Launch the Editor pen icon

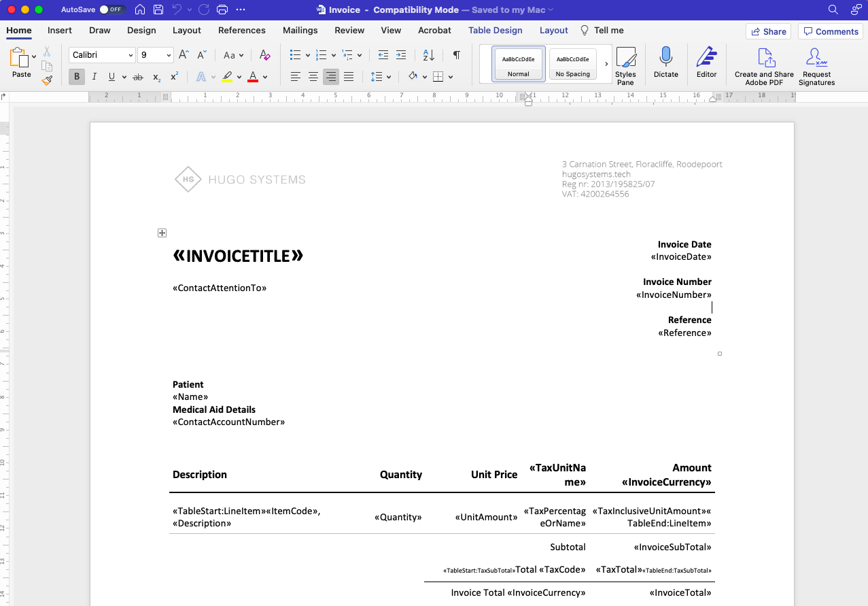click(x=706, y=62)
